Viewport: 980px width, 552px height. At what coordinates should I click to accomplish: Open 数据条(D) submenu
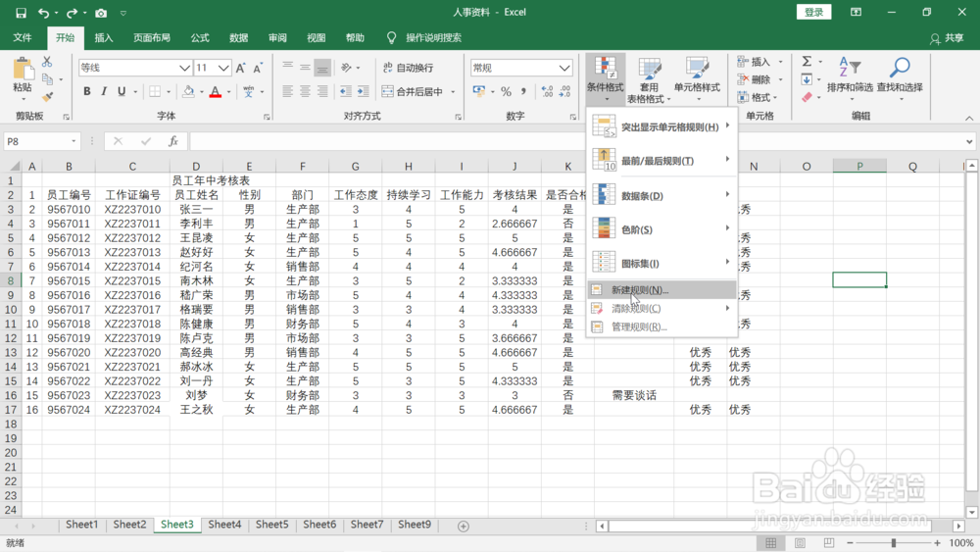[x=661, y=196]
